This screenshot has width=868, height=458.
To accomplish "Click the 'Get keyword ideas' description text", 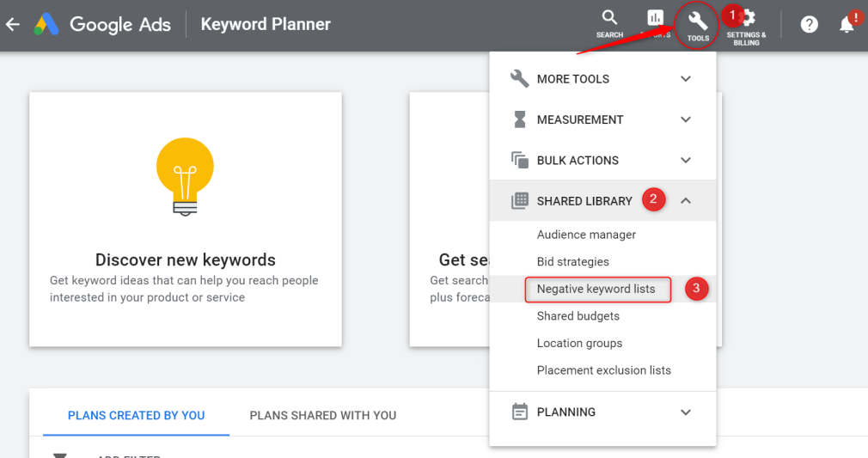I will [184, 289].
